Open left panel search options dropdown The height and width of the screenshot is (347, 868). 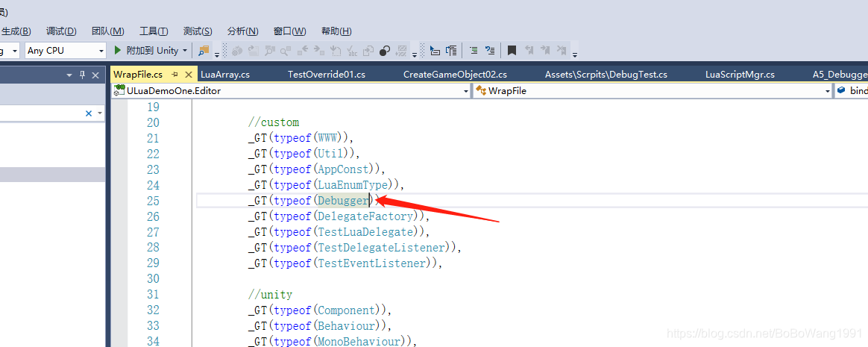pos(100,113)
